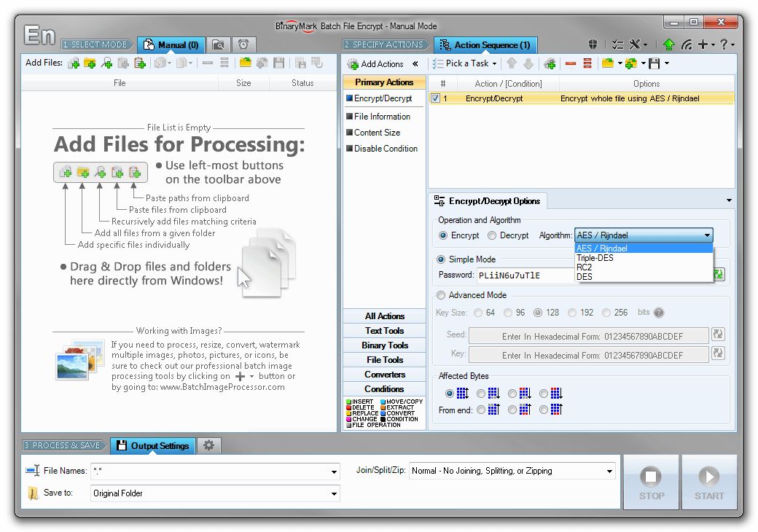Select the Decrypt radio button
This screenshot has height=532, width=758.
click(491, 235)
